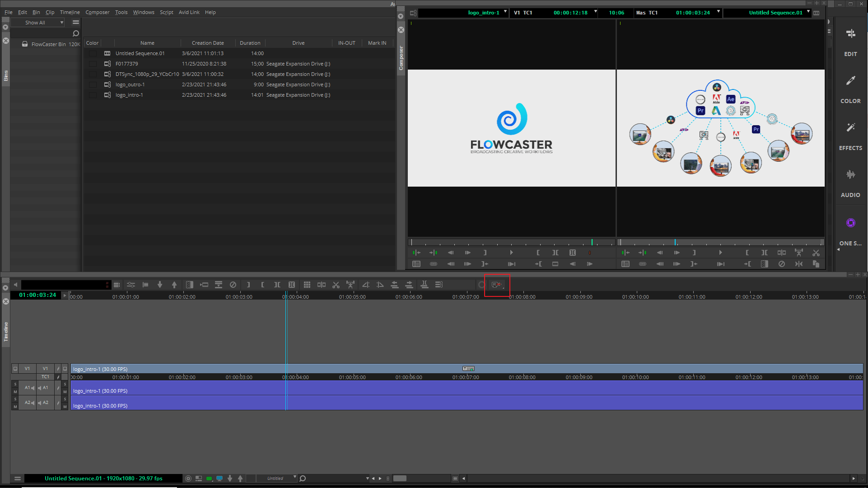Screen dimensions: 868x488
Task: Step forward one frame in source monitor
Action: click(x=468, y=253)
